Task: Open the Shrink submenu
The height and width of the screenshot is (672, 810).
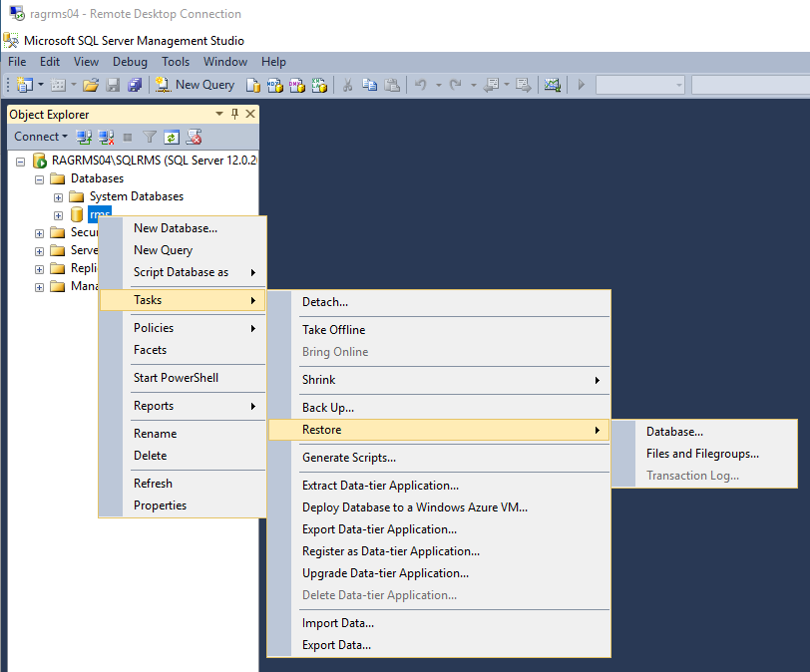Action: 439,380
